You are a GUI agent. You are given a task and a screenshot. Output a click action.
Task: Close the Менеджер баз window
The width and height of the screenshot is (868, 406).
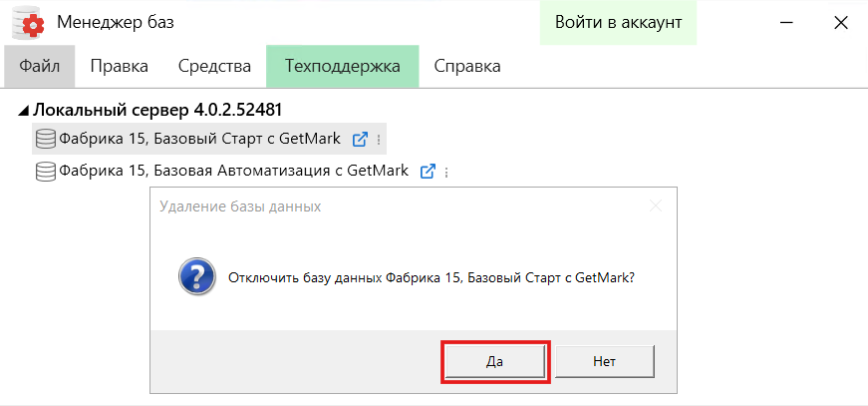841,23
